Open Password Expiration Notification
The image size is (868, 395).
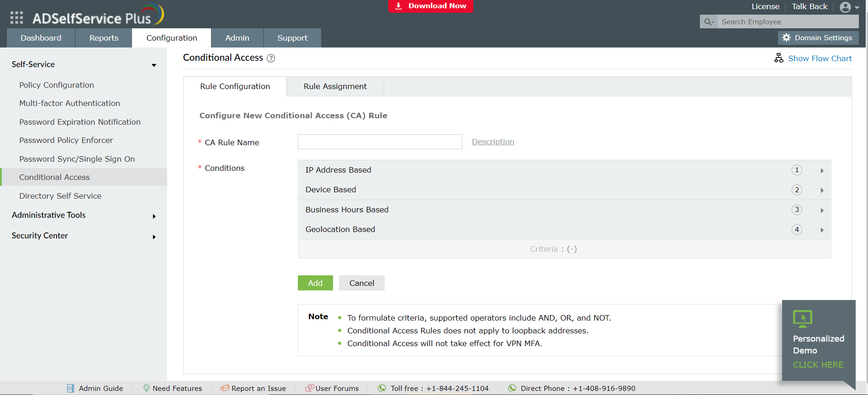pos(80,122)
